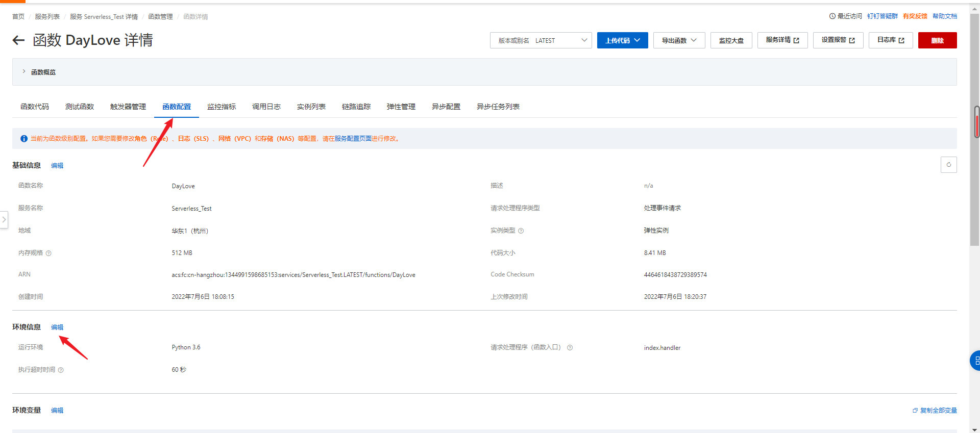Open the 链路追踪 tab

(356, 107)
